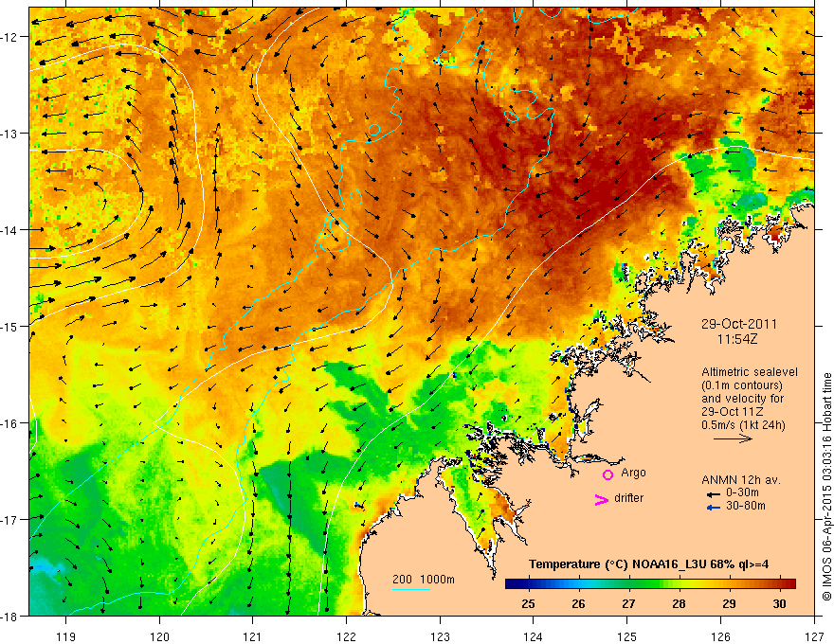This screenshot has height=644, width=834.
Task: Click the '0-30m' depth label
Action: 742,492
